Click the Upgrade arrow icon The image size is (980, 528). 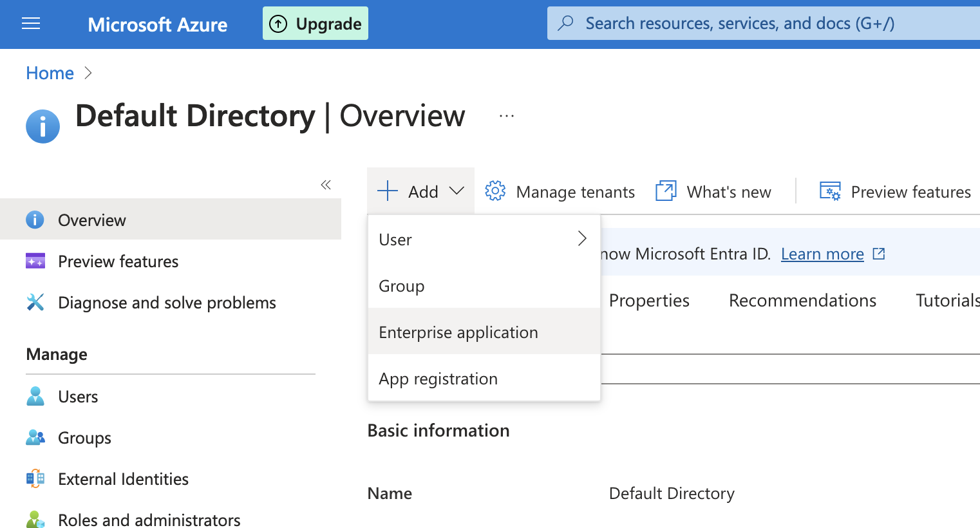[x=278, y=24]
